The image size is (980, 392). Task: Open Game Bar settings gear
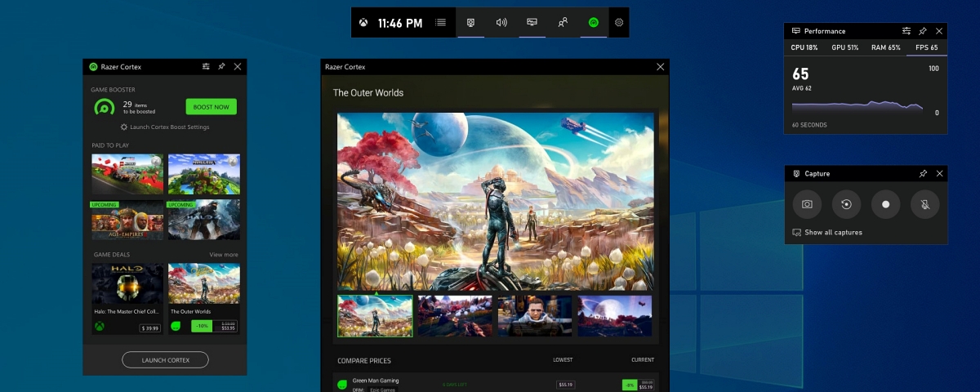coord(619,23)
